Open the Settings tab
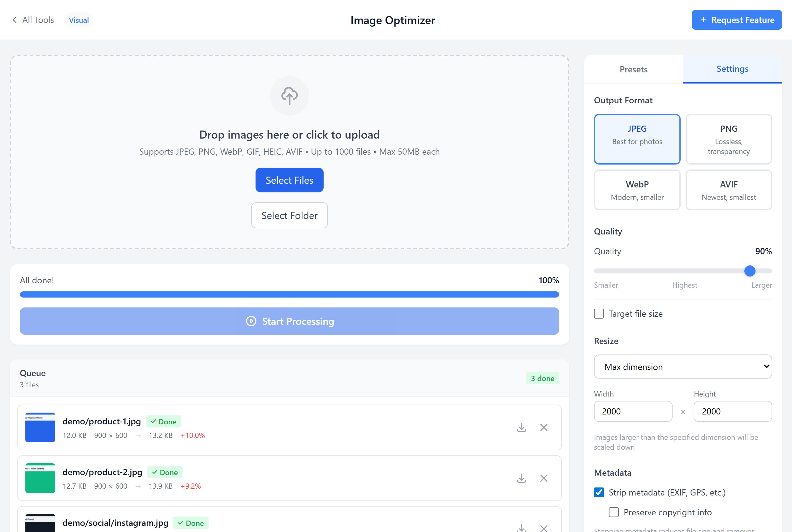This screenshot has width=792, height=532. 732,69
